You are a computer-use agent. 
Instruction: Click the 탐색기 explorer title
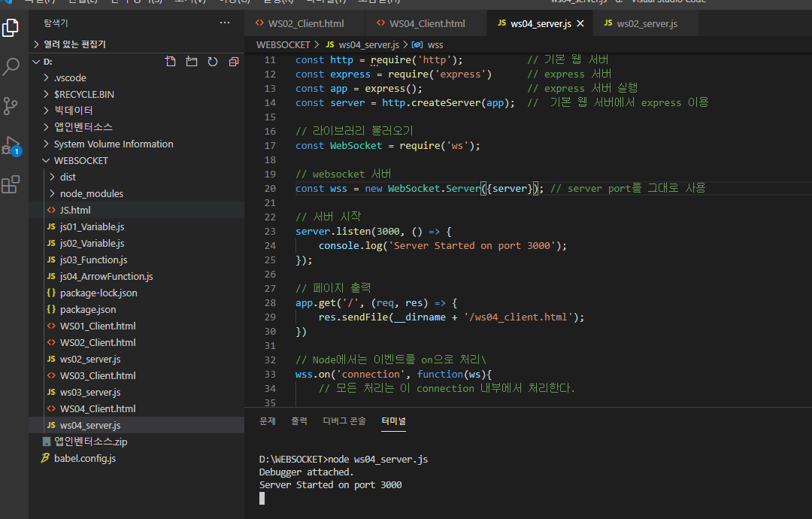pyautogui.click(x=56, y=23)
